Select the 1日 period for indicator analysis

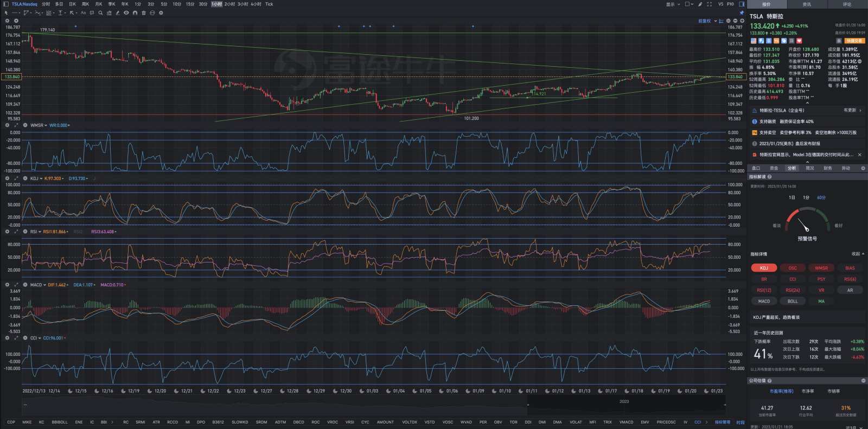click(792, 197)
